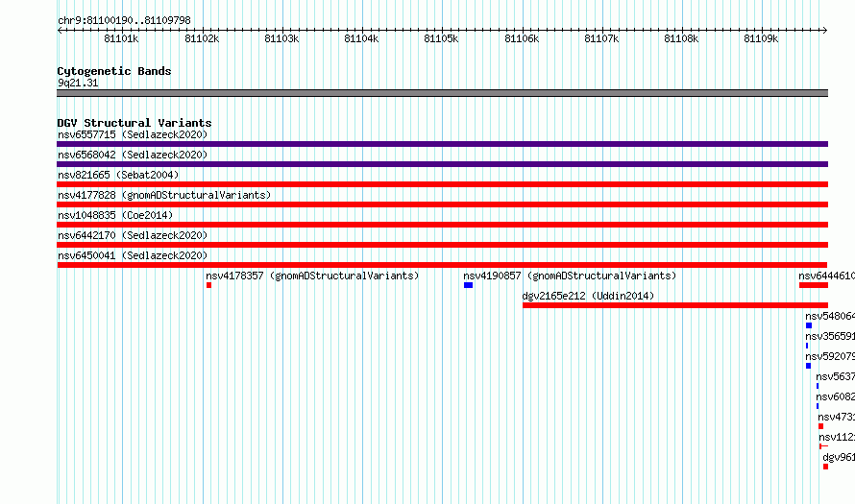Select the blue marker under nsv592079
This screenshot has height=504, width=855.
pyautogui.click(x=809, y=366)
